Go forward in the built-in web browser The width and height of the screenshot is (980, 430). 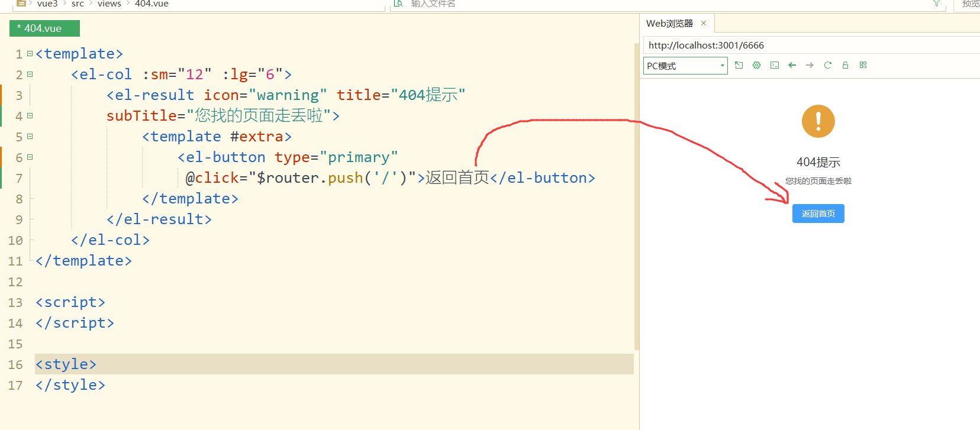click(810, 65)
